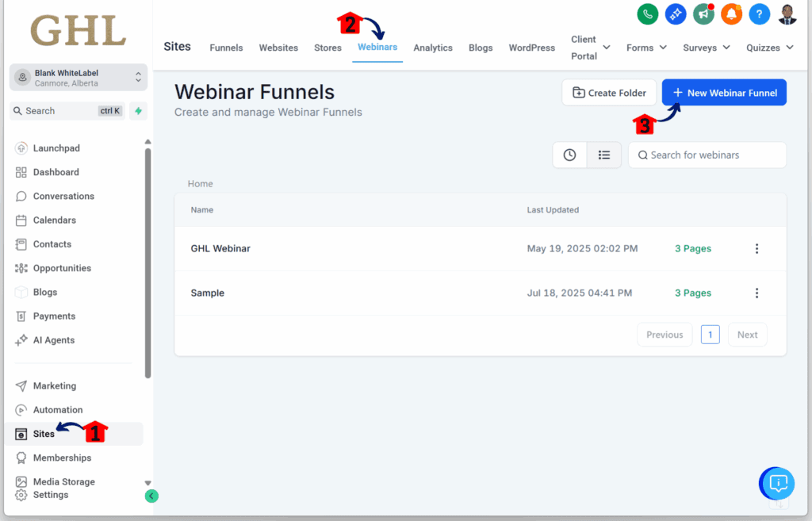The width and height of the screenshot is (812, 521).
Task: Open the Blank WhiteLabel account switcher
Action: pyautogui.click(x=77, y=77)
